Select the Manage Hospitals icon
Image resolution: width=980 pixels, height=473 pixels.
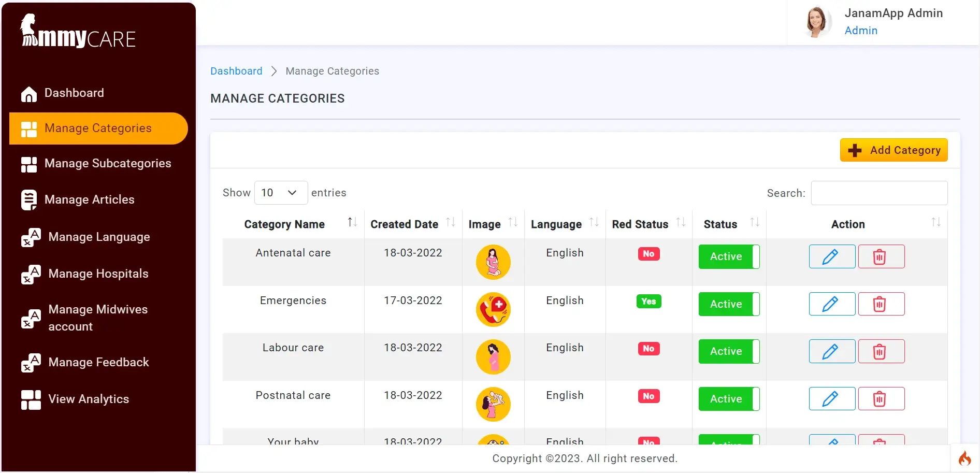point(30,274)
